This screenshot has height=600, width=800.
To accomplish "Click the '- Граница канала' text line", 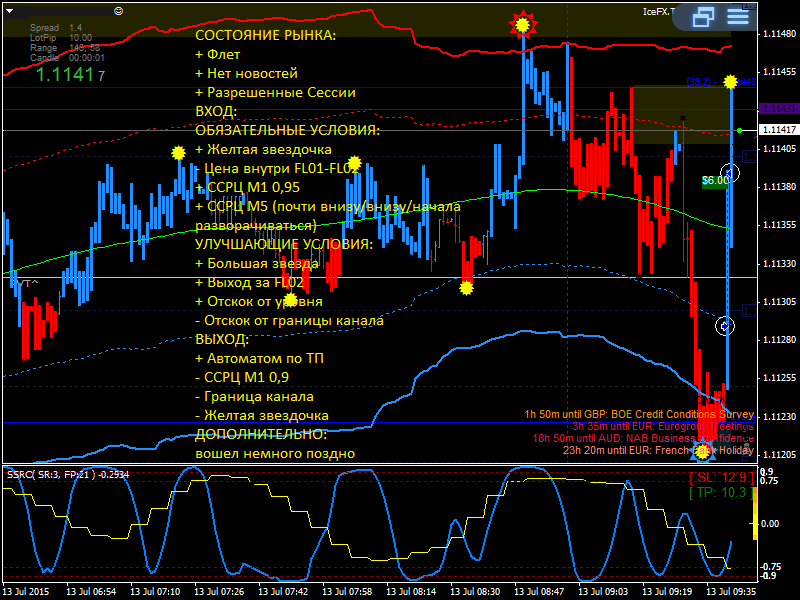I will coord(255,396).
